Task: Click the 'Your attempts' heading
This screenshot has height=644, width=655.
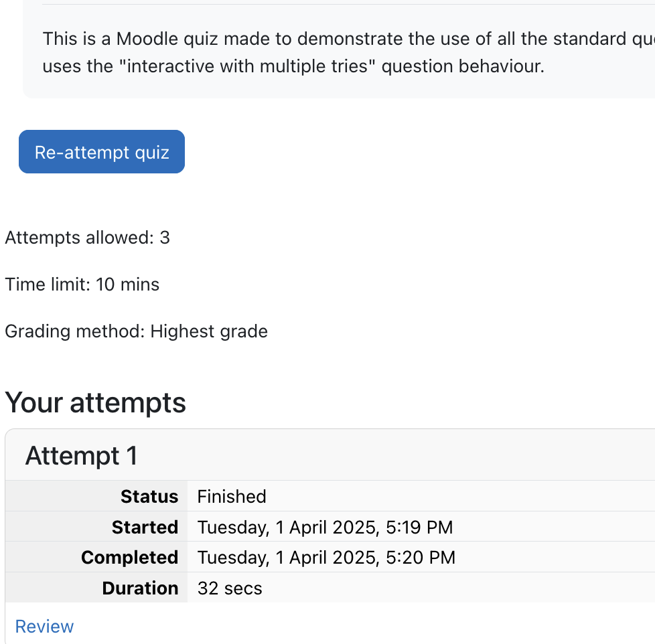Action: [95, 403]
